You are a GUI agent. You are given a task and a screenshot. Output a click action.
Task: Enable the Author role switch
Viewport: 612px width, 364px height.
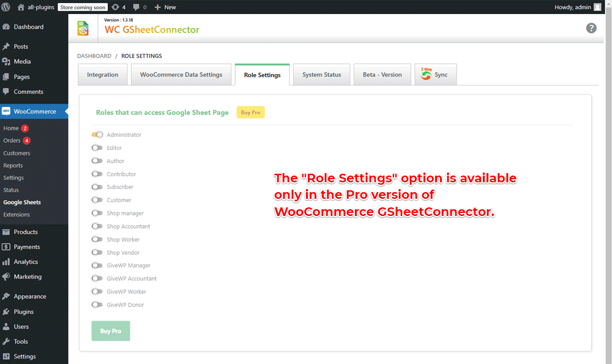point(97,161)
